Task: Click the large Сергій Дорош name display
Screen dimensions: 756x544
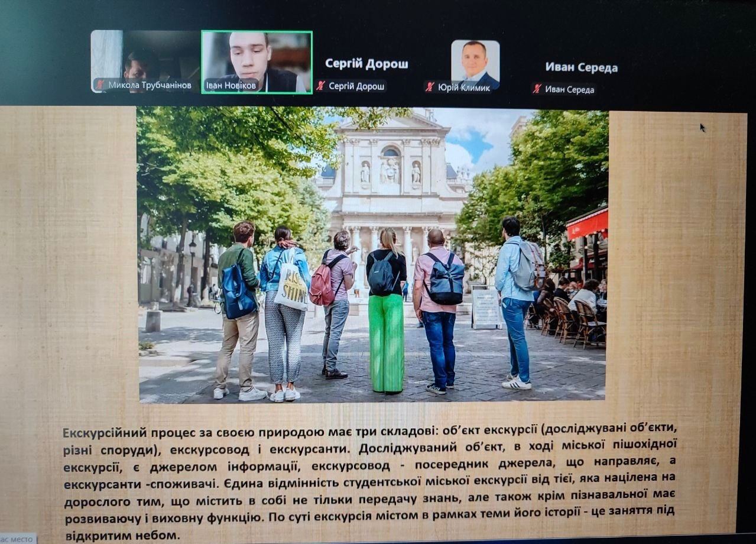Action: click(366, 64)
